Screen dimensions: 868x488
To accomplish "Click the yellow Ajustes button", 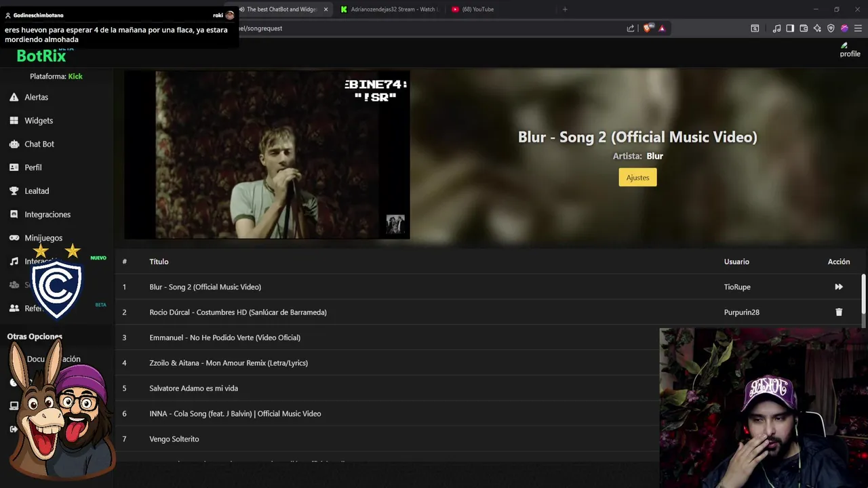I will (x=637, y=178).
